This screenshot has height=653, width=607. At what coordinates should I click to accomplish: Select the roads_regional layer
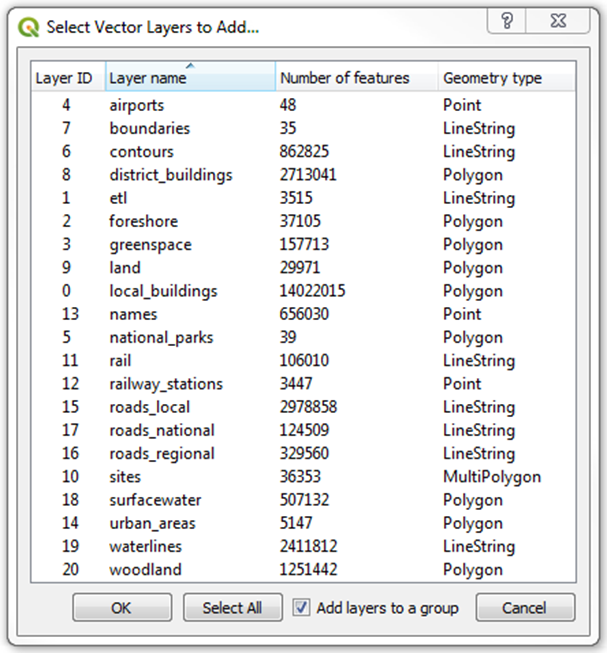pos(304,454)
